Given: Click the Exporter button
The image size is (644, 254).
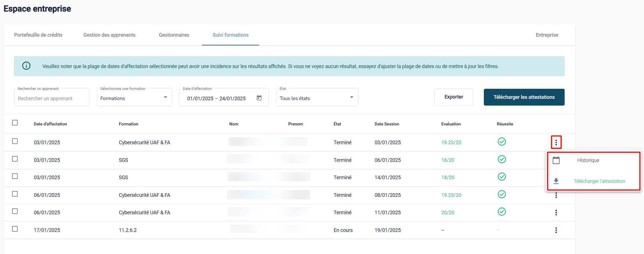Looking at the screenshot, I should tap(454, 97).
